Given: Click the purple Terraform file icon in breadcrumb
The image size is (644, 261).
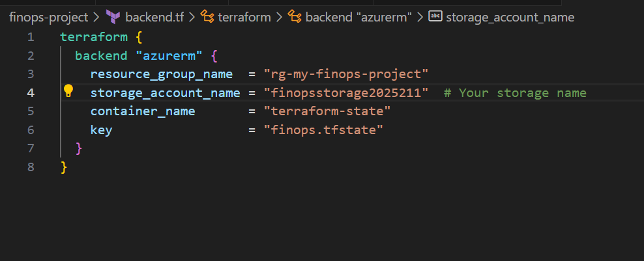Looking at the screenshot, I should tap(113, 17).
